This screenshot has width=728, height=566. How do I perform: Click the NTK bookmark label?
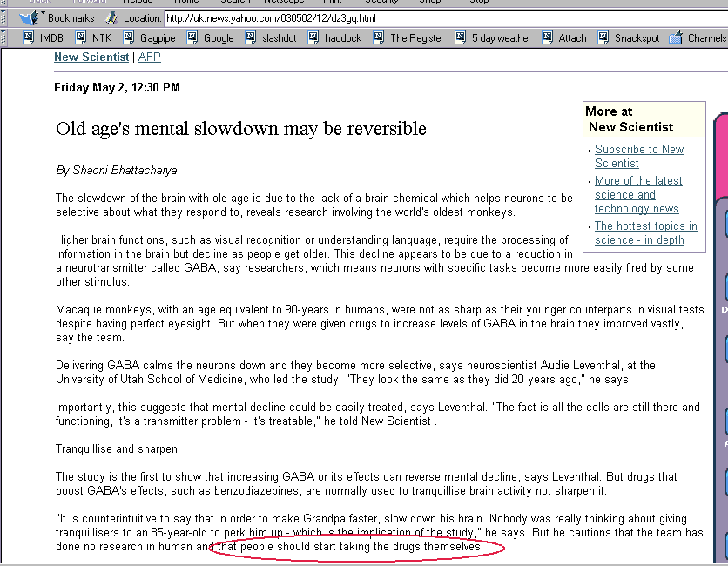(102, 38)
